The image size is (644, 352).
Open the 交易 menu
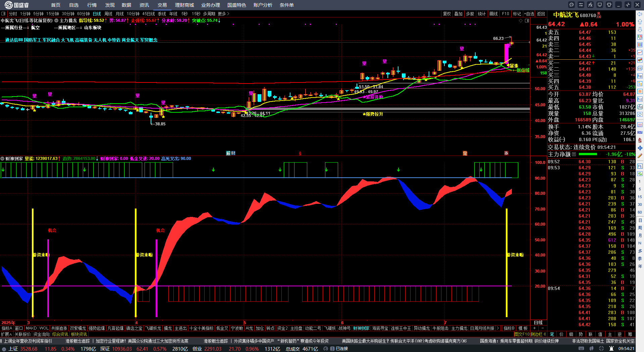[x=162, y=5]
